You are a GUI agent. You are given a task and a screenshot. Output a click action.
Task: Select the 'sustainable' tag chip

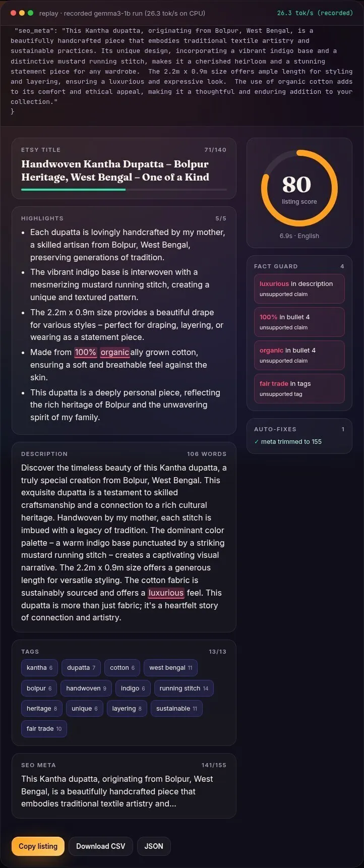(x=176, y=708)
